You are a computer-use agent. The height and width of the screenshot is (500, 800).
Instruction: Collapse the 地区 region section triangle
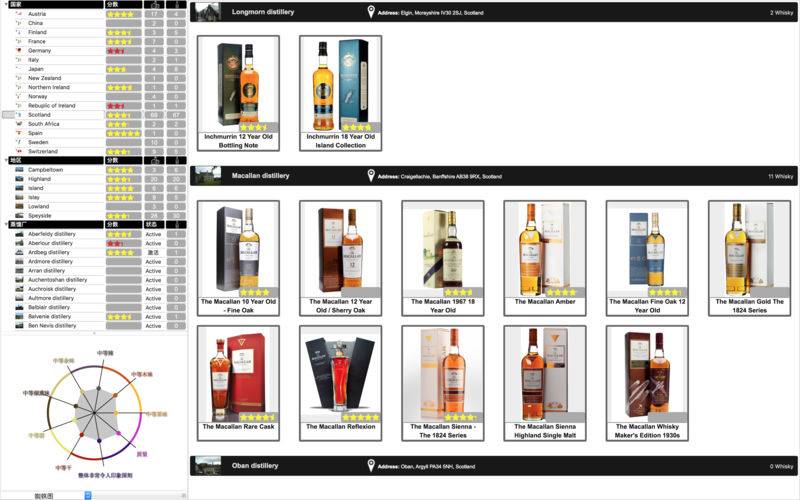coord(6,160)
